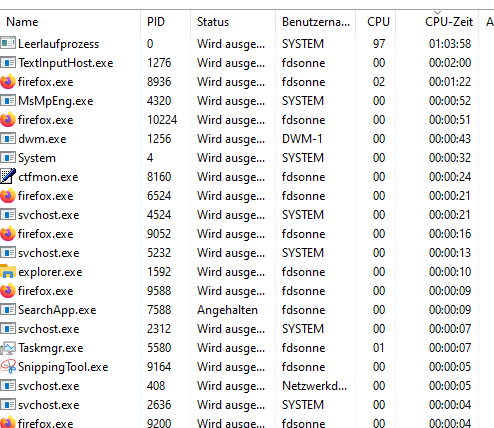Click PID value 10224

(x=162, y=120)
